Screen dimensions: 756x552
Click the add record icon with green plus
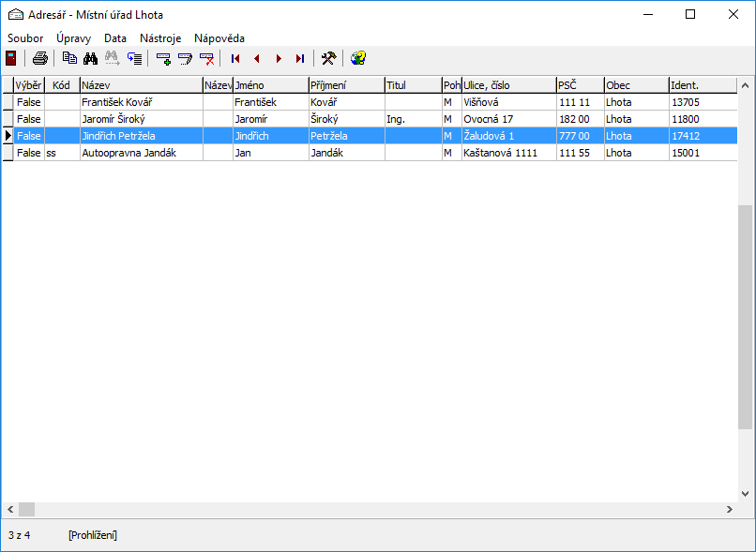tap(164, 58)
